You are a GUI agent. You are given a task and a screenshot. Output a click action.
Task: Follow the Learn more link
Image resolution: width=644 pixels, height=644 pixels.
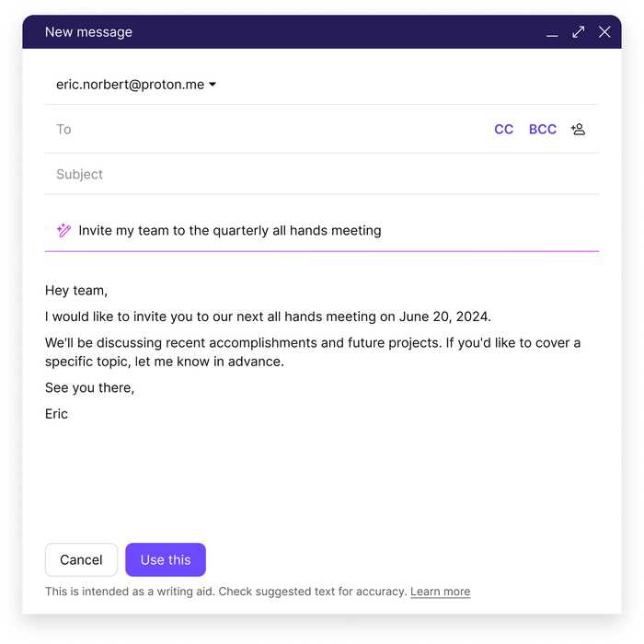(x=440, y=592)
